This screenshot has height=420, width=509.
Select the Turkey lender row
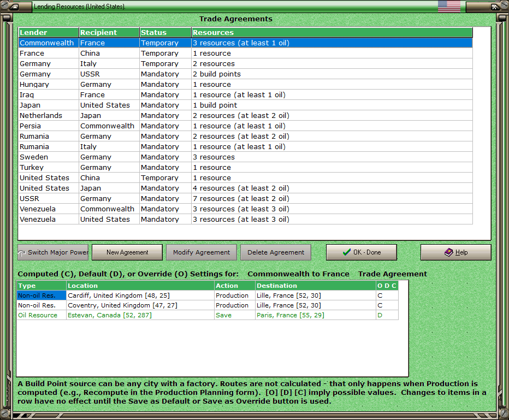pyautogui.click(x=245, y=168)
